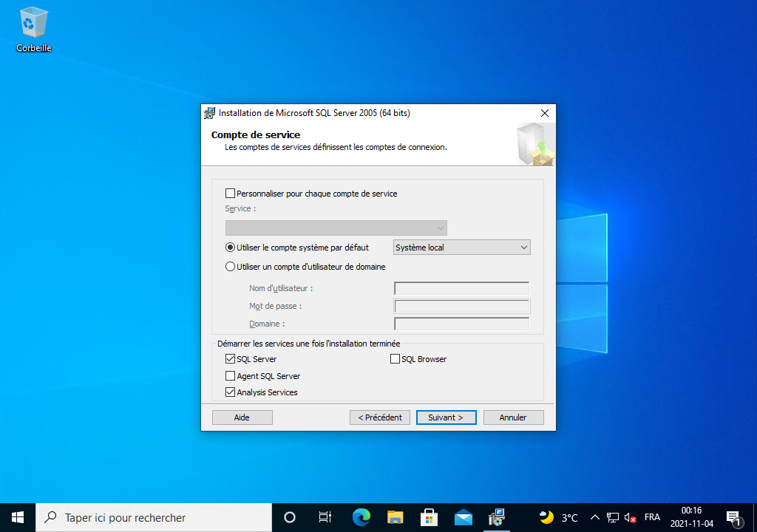This screenshot has height=532, width=757.
Task: Open the notification center icon
Action: click(733, 517)
